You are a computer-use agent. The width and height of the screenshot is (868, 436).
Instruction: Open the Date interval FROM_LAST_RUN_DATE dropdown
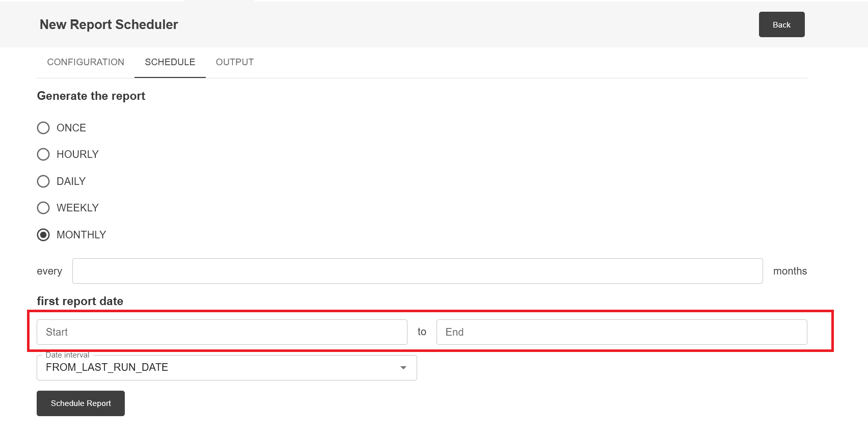[x=219, y=368]
